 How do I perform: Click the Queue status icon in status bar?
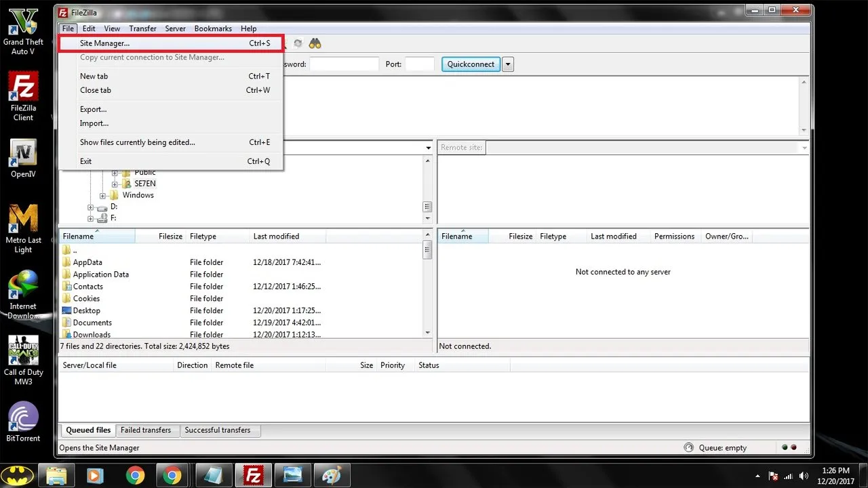coord(689,448)
